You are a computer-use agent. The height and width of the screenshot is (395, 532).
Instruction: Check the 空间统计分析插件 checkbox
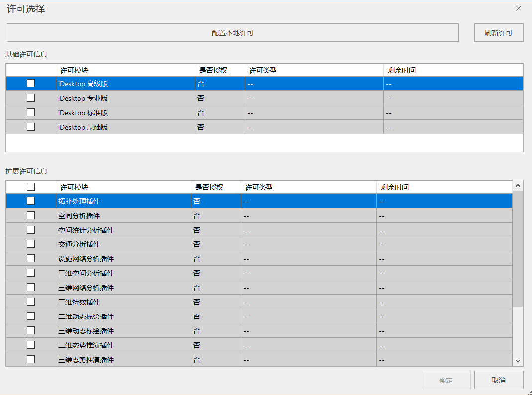pyautogui.click(x=31, y=230)
